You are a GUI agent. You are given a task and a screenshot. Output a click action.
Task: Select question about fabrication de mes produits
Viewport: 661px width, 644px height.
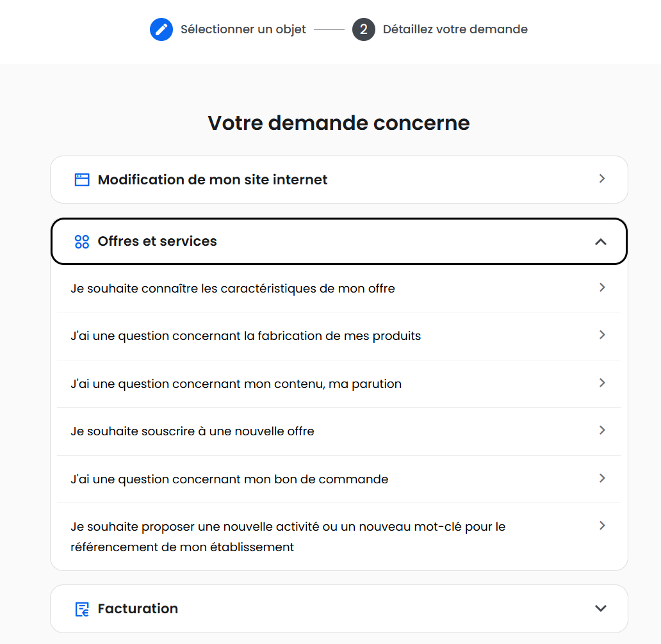pos(245,336)
